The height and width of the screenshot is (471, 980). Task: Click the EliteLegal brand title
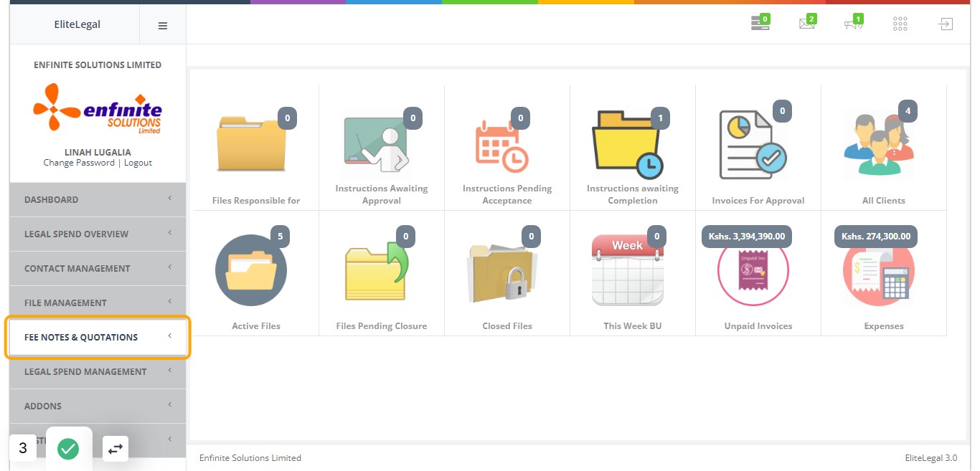coord(77,24)
